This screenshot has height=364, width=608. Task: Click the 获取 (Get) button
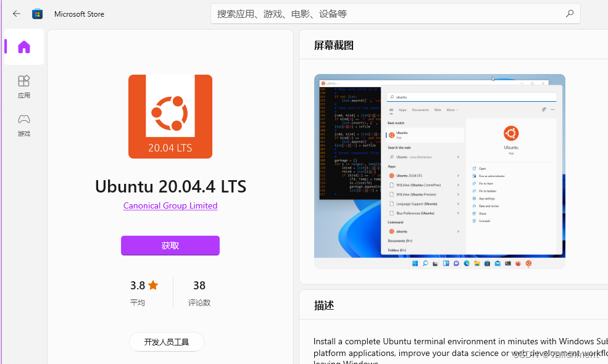tap(170, 246)
